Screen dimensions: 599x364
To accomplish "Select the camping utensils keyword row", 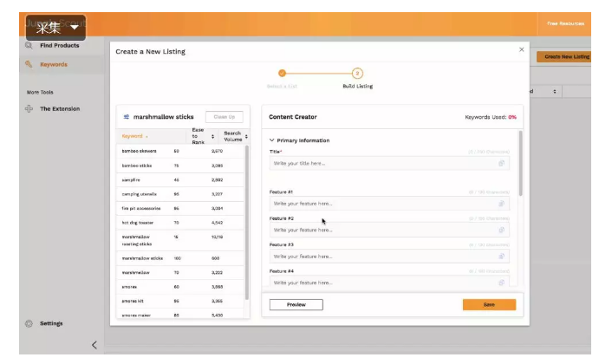I will pyautogui.click(x=180, y=194).
